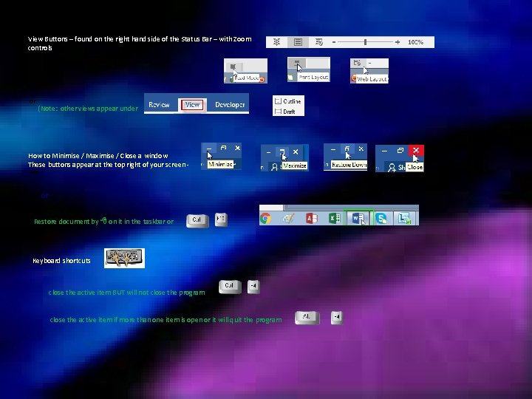532x399 pixels.
Task: Click 'How to Minimise / Maximise / Close a window' text
Action: click(98, 156)
